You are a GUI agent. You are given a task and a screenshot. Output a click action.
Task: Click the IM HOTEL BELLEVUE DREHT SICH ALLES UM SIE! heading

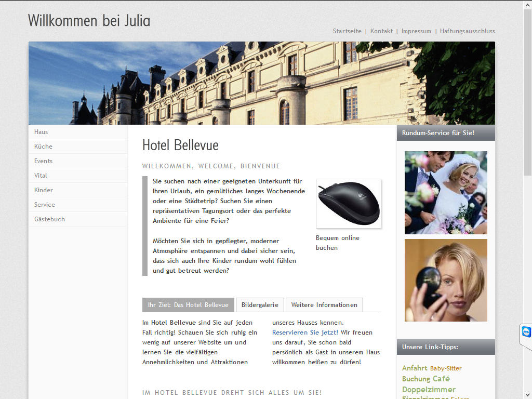point(232,393)
